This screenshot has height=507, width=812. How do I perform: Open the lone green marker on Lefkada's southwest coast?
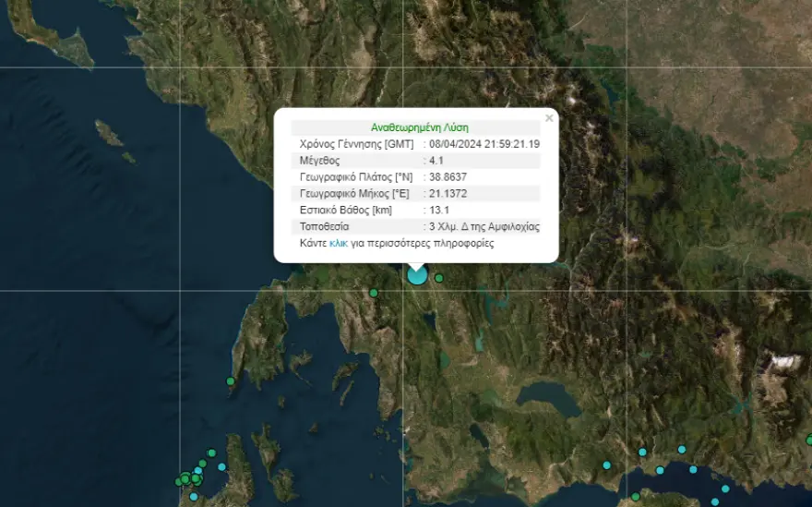(x=230, y=381)
